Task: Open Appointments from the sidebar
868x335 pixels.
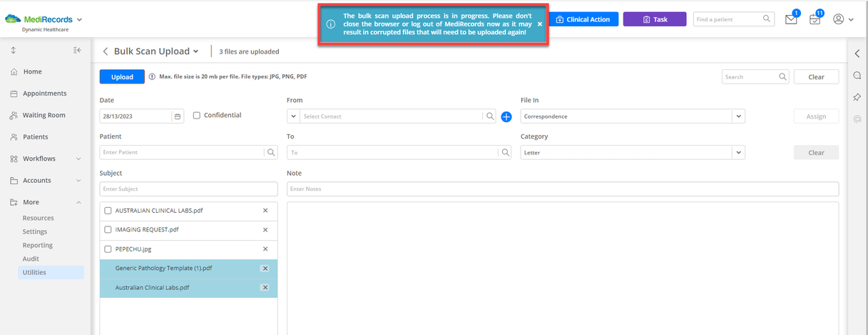Action: point(46,94)
